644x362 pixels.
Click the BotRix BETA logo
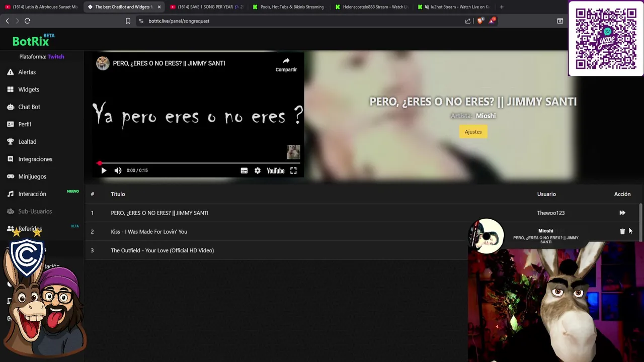coord(33,41)
